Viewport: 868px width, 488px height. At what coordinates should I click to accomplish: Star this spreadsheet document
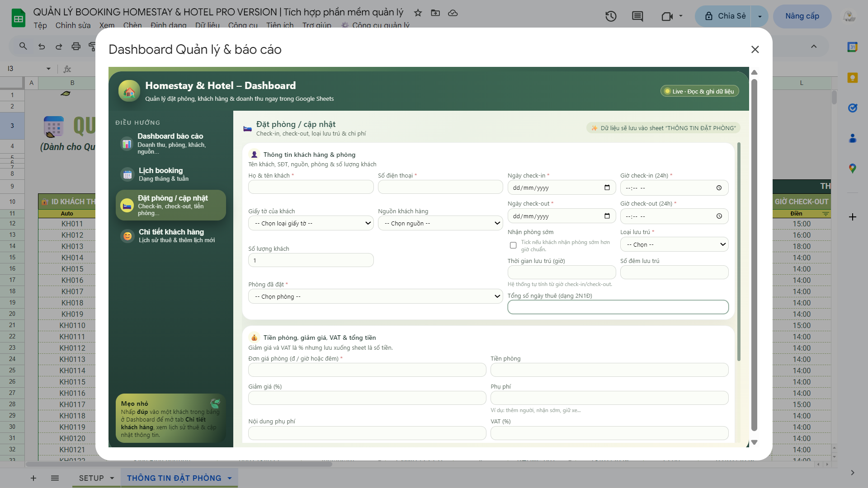[x=418, y=13]
